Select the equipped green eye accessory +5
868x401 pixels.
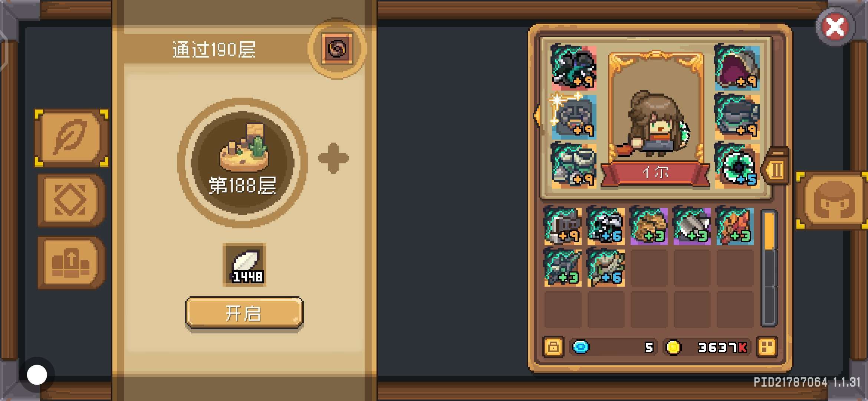coord(737,166)
